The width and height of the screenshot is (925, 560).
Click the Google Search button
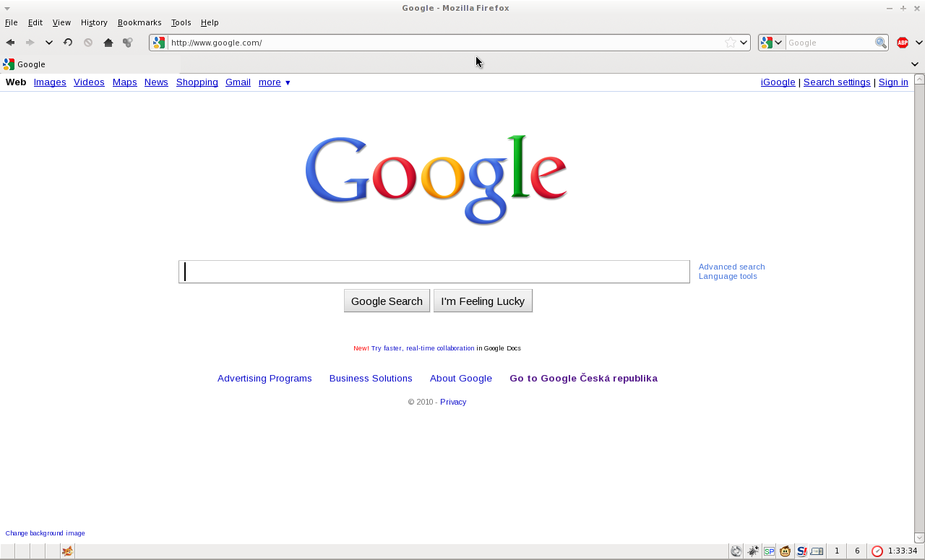387,301
